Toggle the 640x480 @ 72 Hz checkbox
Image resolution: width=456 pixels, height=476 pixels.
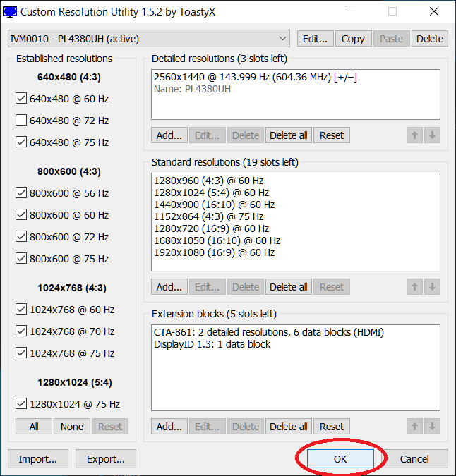tap(21, 121)
